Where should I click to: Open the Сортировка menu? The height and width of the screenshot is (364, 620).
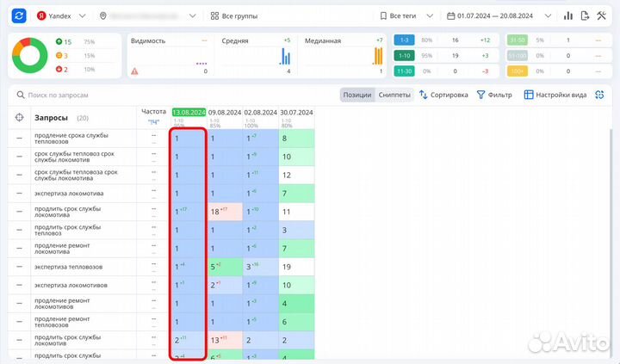pyautogui.click(x=443, y=95)
